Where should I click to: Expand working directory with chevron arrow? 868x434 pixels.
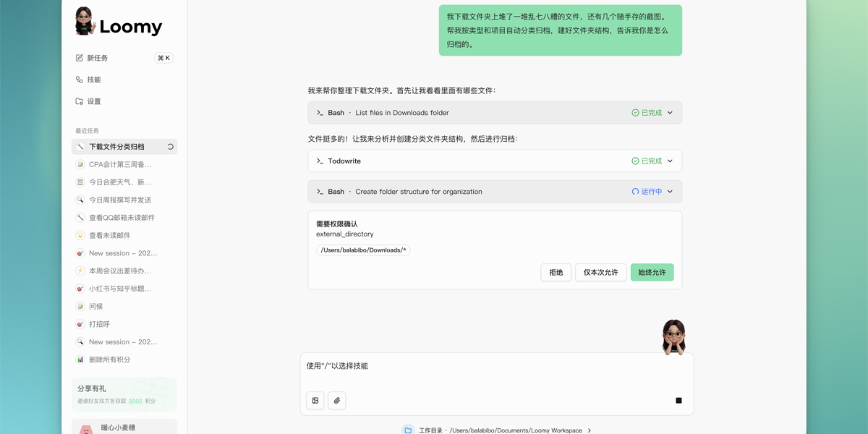pos(590,430)
